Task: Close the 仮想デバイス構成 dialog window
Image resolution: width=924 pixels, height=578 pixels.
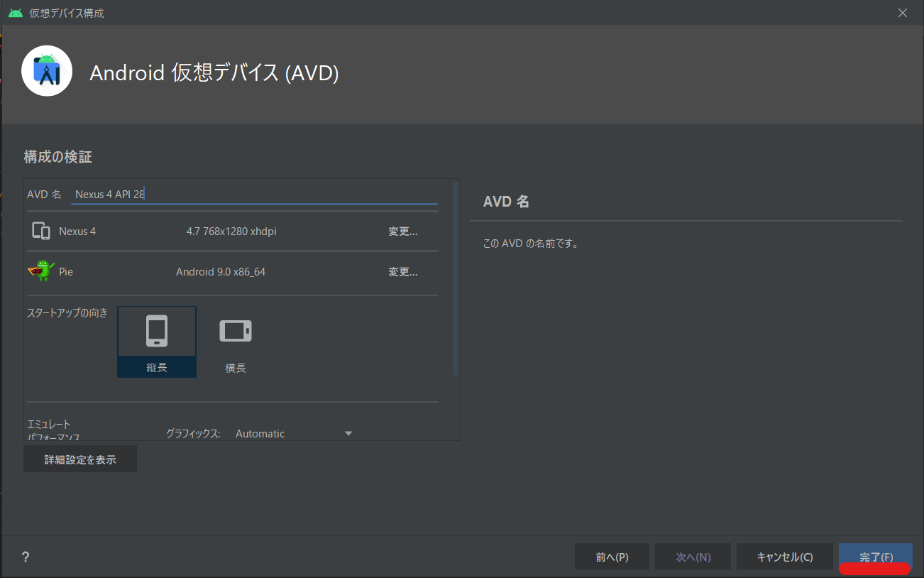Action: 903,13
